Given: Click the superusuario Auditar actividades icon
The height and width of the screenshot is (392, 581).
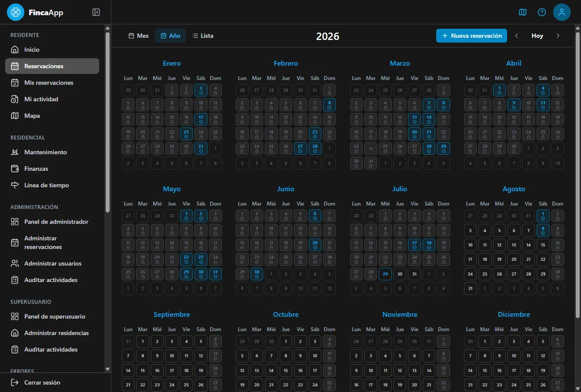Looking at the screenshot, I should pyautogui.click(x=15, y=349).
